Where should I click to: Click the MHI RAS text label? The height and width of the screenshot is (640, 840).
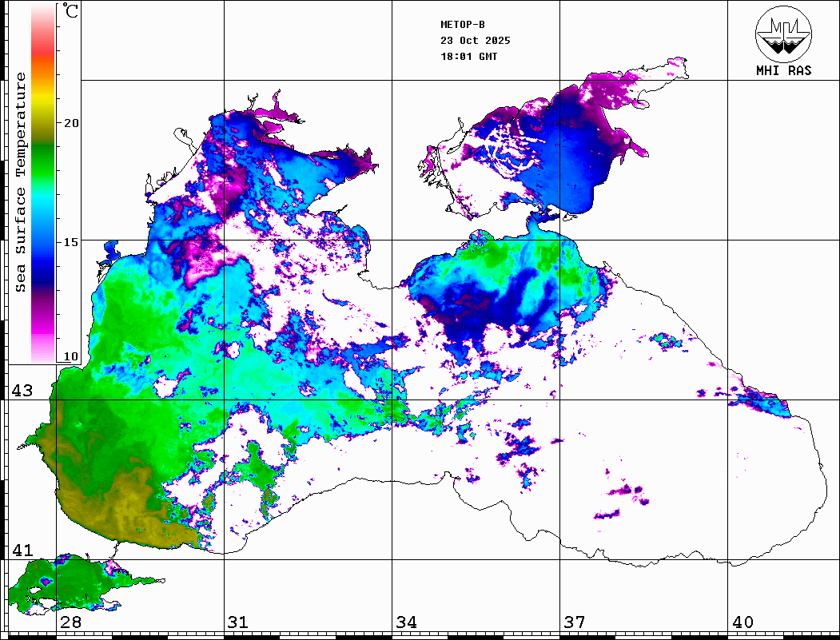pyautogui.click(x=783, y=70)
